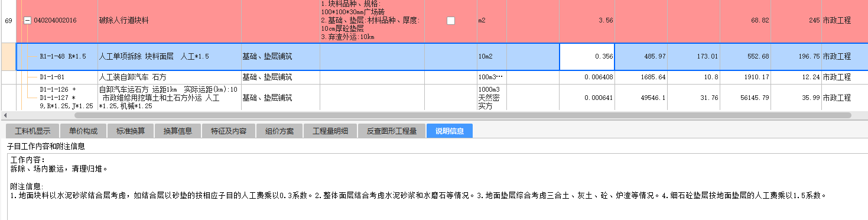Click the 173.01 value cell
The image size is (868, 220).
[x=694, y=57]
